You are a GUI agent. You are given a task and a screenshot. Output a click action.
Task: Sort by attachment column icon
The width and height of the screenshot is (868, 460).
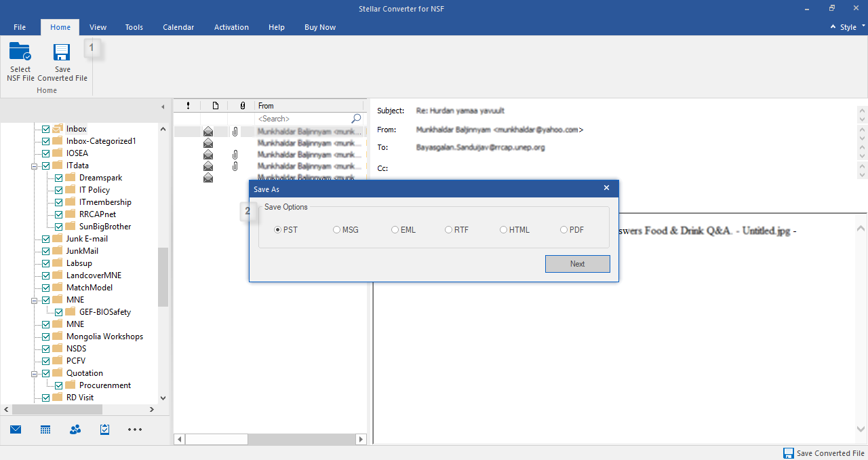[x=242, y=106]
